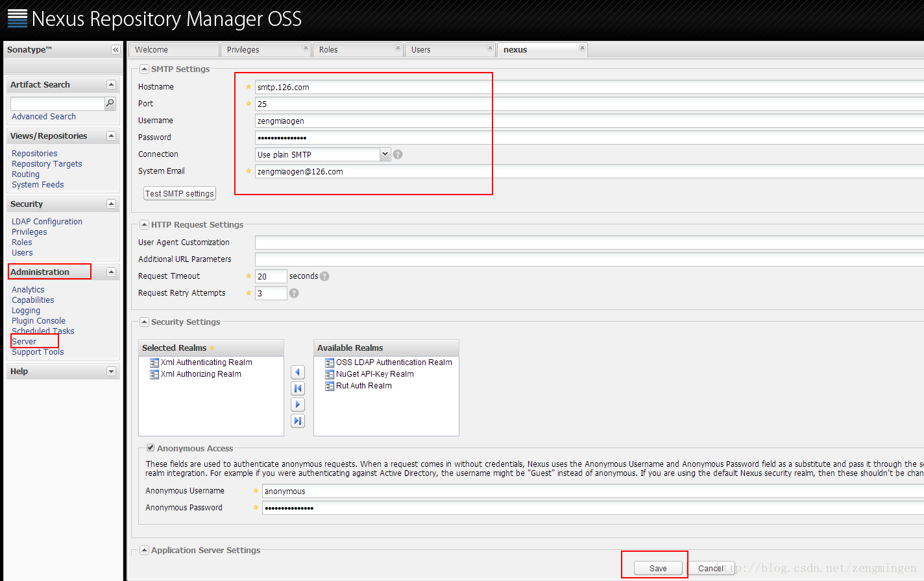Screen dimensions: 924x581
Task: Open Privileges link under Security
Action: click(x=29, y=232)
